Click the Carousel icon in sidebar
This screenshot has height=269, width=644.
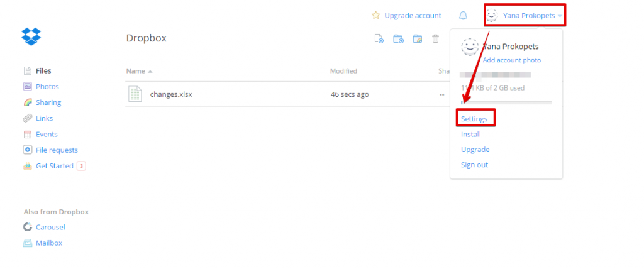28,227
